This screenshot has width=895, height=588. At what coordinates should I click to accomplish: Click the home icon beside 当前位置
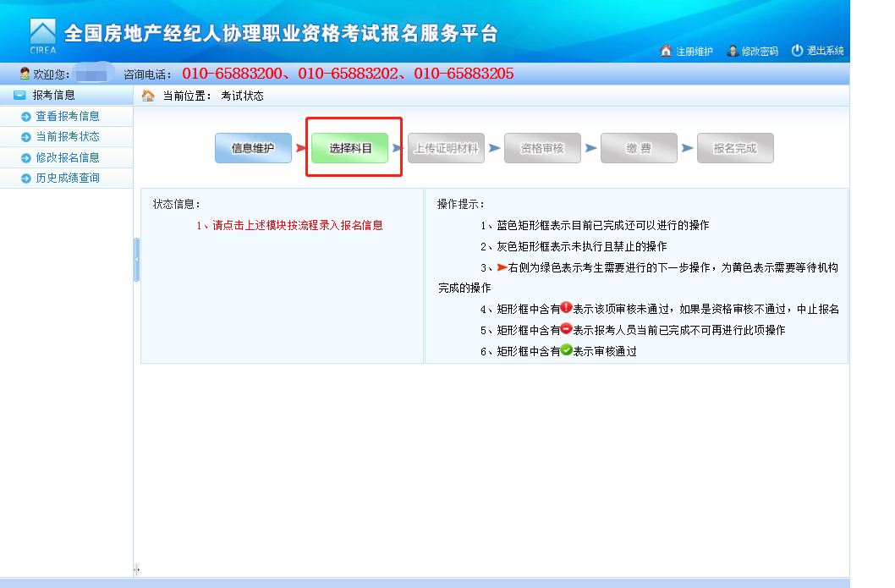(x=148, y=96)
